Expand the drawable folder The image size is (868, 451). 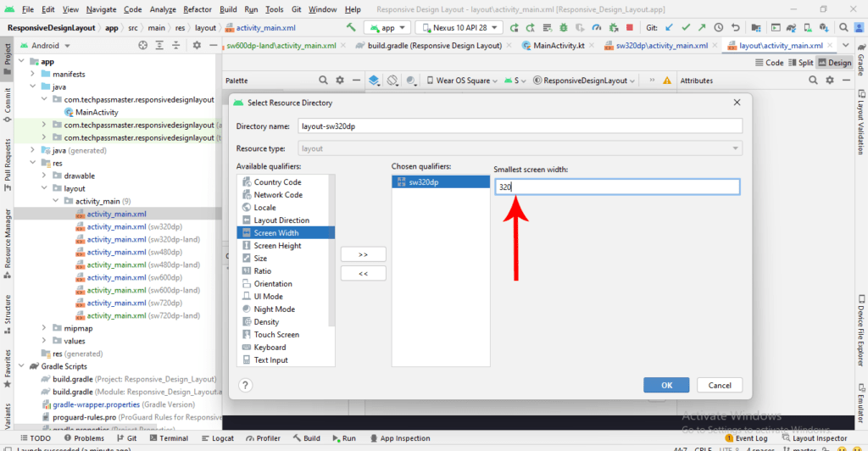tap(44, 175)
